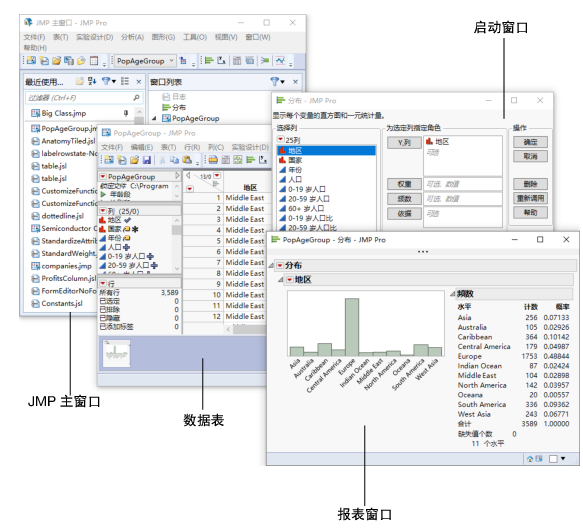Collapse the PopAgeGroup node in Window List
Viewport: 583px width, 528px height.
point(154,118)
